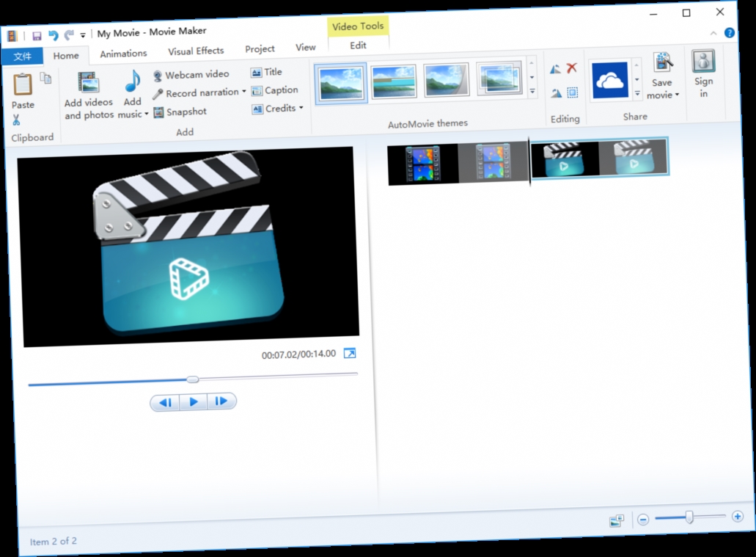Image resolution: width=756 pixels, height=557 pixels.
Task: Open the Record narration dropdown arrow
Action: pyautogui.click(x=244, y=92)
